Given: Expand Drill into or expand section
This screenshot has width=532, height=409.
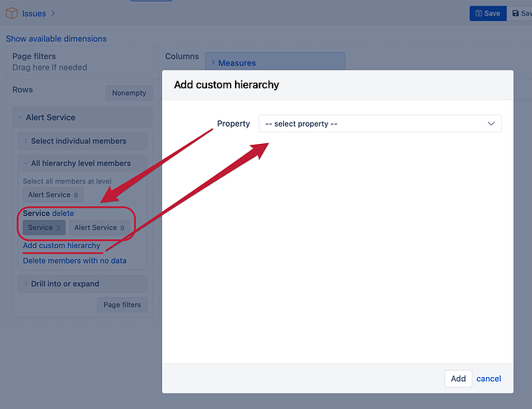Looking at the screenshot, I should click(83, 284).
